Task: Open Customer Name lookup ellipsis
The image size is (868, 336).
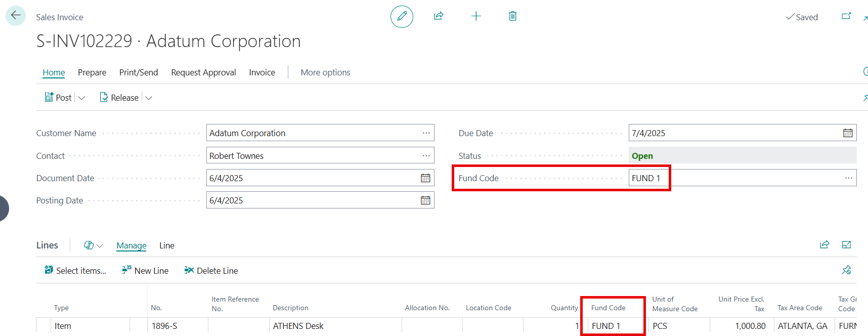Action: point(426,133)
